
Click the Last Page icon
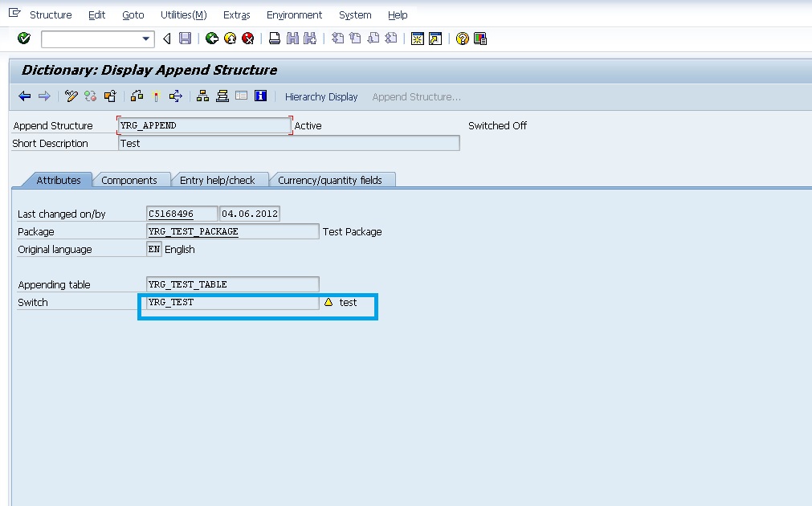pos(391,39)
